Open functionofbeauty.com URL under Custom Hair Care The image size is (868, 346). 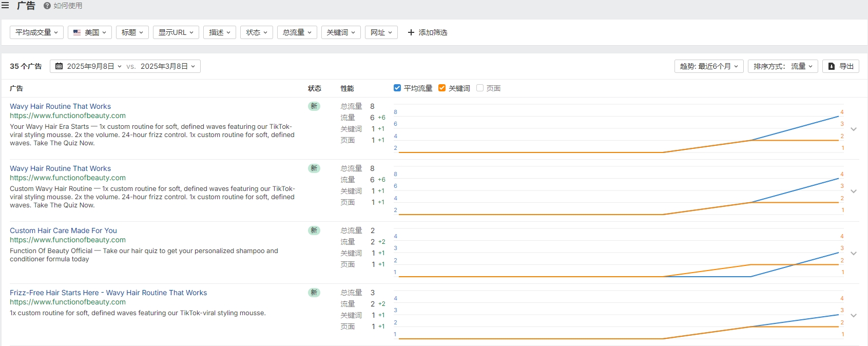click(68, 240)
